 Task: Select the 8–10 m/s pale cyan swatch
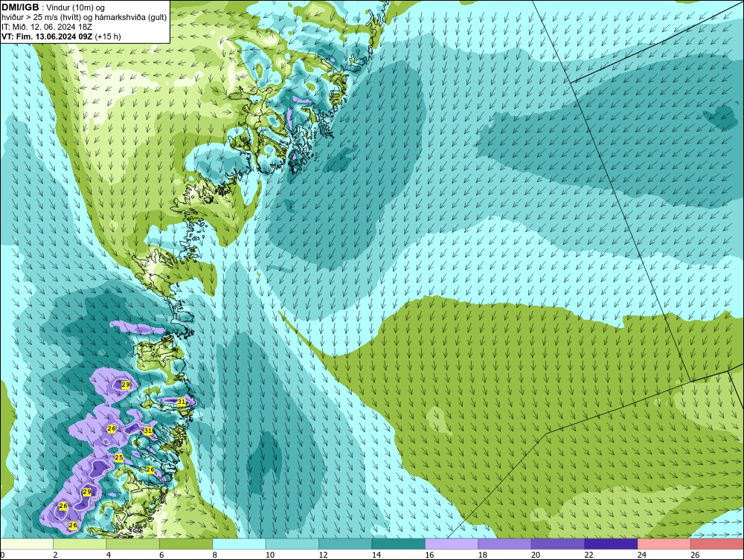click(239, 544)
